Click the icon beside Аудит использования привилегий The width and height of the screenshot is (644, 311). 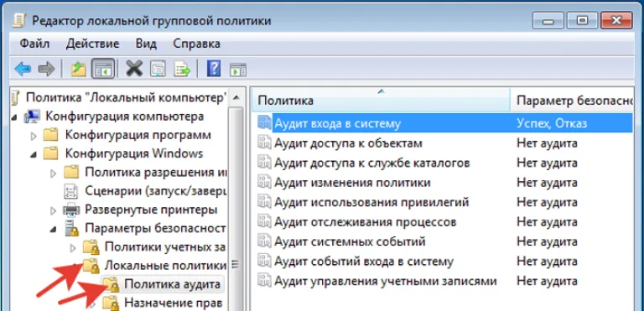264,202
